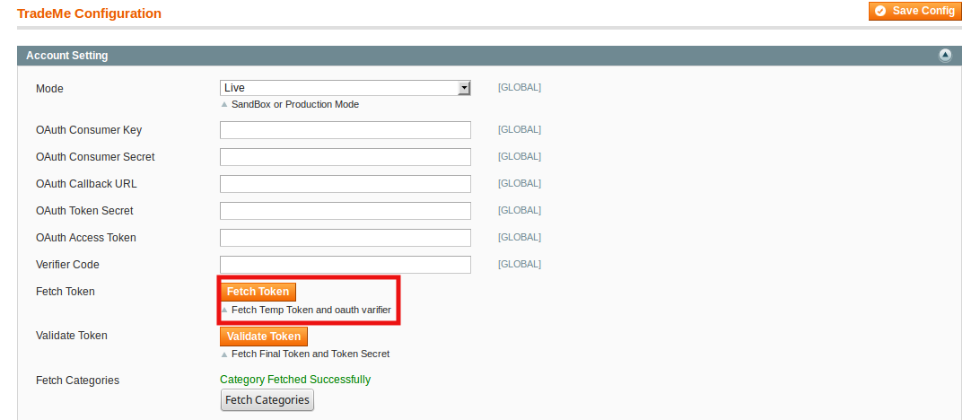Click the GLOBAL scope label beside Mode
Viewport: 980px width, 420px height.
pos(520,88)
